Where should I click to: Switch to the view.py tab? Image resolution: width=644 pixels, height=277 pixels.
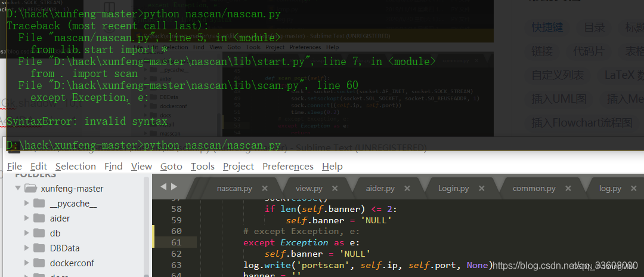[x=309, y=189]
